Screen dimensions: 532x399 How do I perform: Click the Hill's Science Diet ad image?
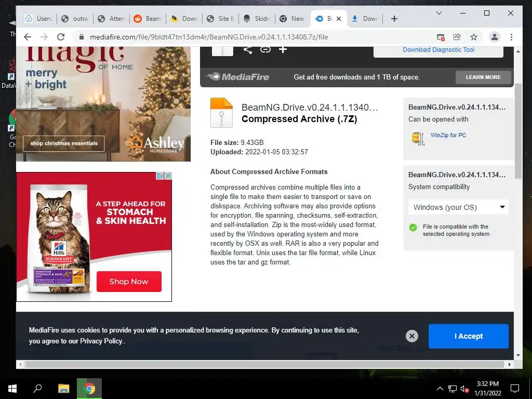pyautogui.click(x=94, y=237)
